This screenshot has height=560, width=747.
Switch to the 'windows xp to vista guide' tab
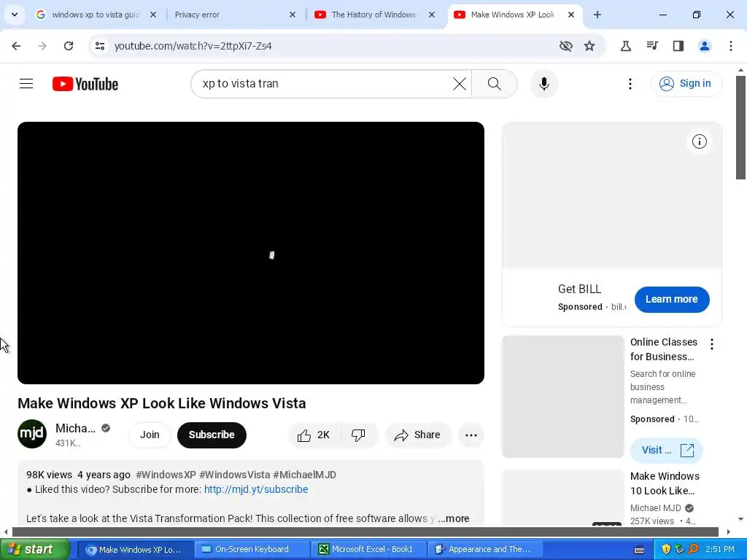[x=96, y=15]
